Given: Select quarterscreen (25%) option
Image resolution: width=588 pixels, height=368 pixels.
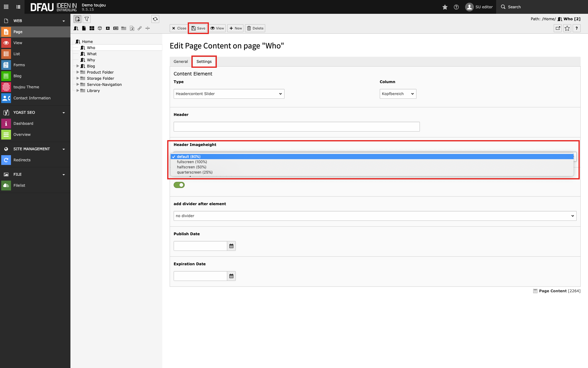Looking at the screenshot, I should [x=195, y=172].
